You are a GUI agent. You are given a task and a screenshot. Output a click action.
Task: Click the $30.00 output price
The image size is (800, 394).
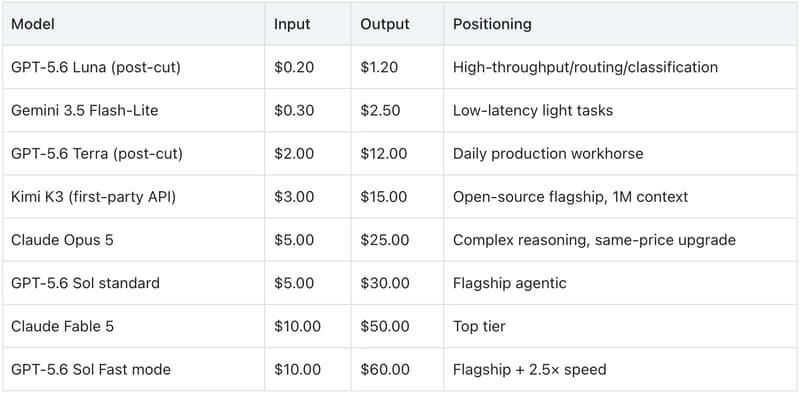tap(385, 283)
